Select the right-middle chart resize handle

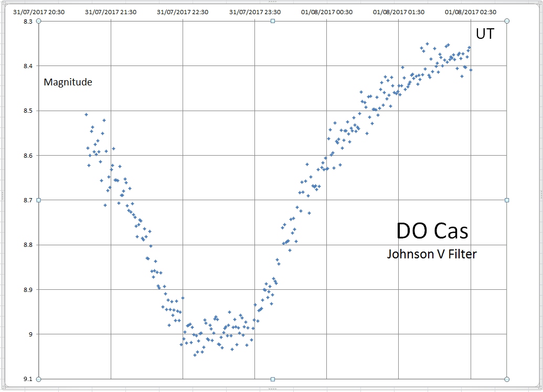tap(507, 200)
